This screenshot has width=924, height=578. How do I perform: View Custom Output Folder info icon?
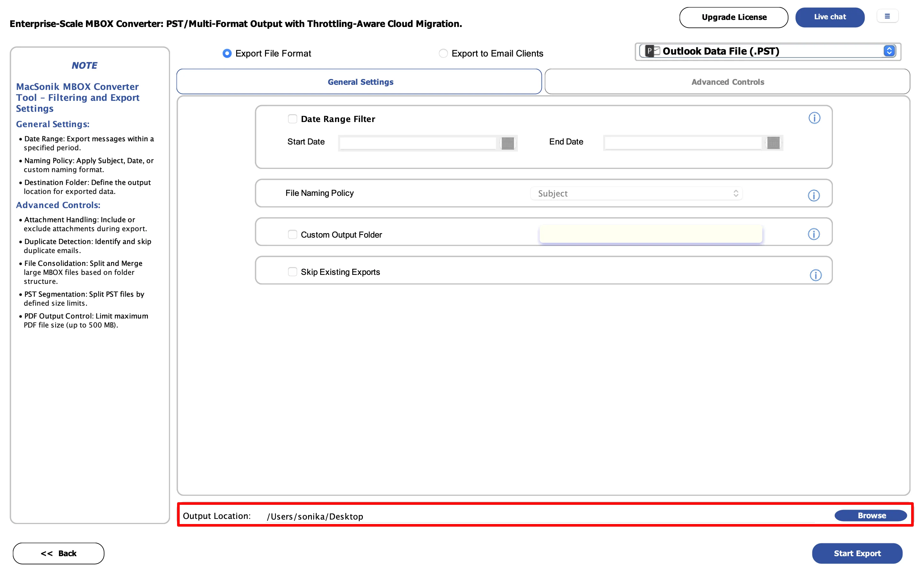tap(814, 234)
